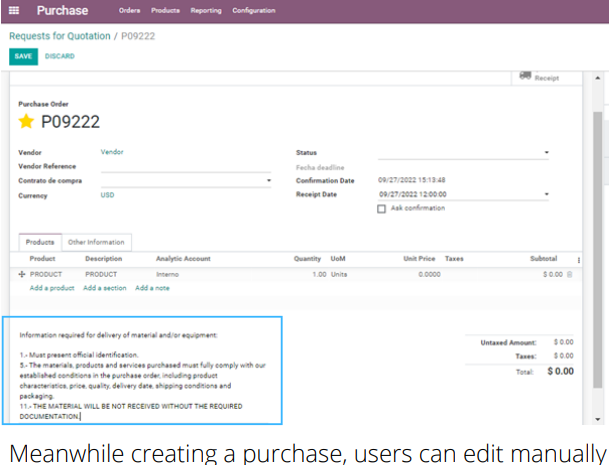Click the Interno analytic account cell

coord(167,274)
